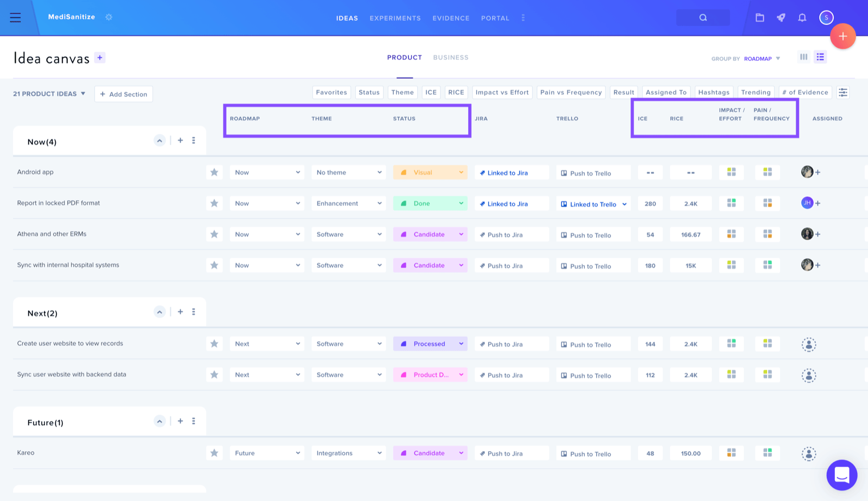
Task: Star Sync with internal hospital systems
Action: pyautogui.click(x=214, y=265)
